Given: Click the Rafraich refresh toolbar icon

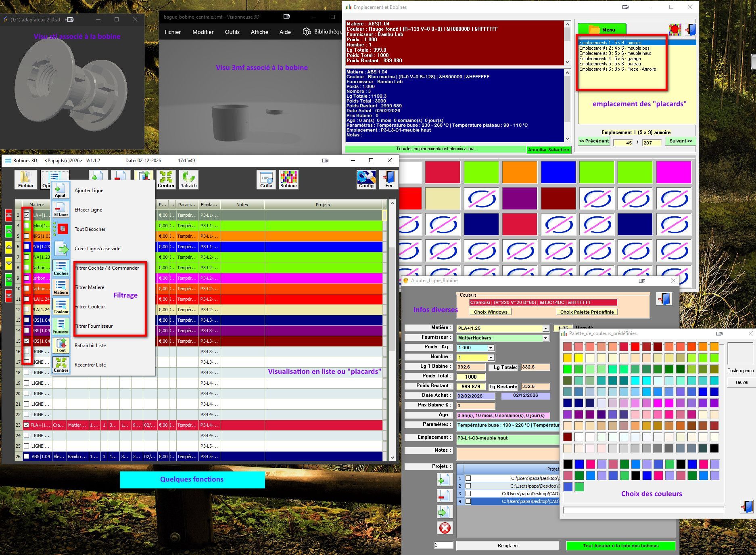Looking at the screenshot, I should pos(188,179).
